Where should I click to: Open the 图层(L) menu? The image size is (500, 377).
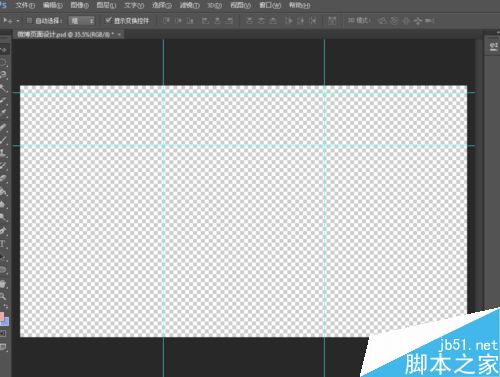(106, 5)
